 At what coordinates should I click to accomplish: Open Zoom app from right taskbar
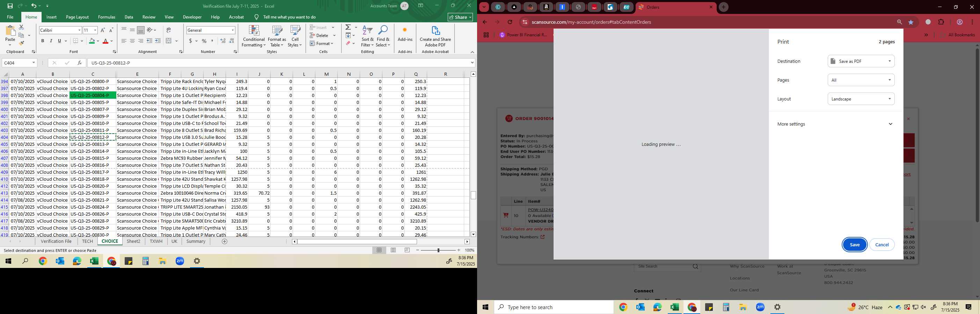click(x=760, y=307)
